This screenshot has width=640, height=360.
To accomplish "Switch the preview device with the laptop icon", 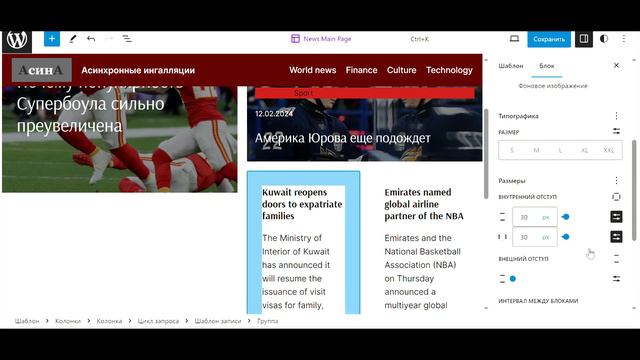I will (x=514, y=39).
